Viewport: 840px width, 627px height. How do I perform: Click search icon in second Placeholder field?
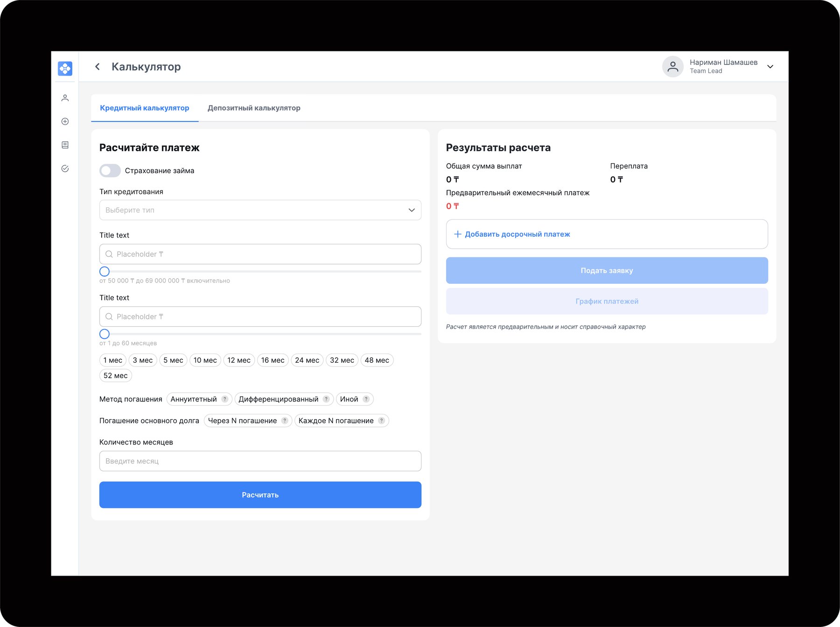(109, 317)
